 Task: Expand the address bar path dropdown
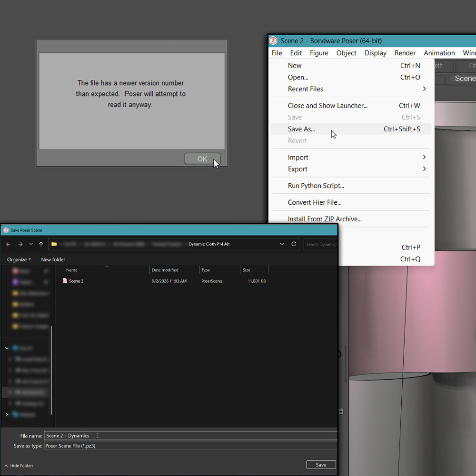(282, 244)
